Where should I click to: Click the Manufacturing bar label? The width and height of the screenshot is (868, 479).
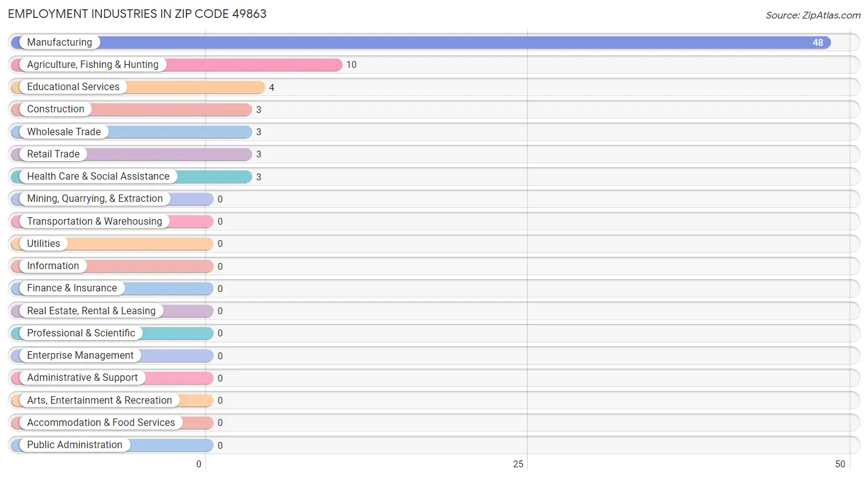click(59, 42)
